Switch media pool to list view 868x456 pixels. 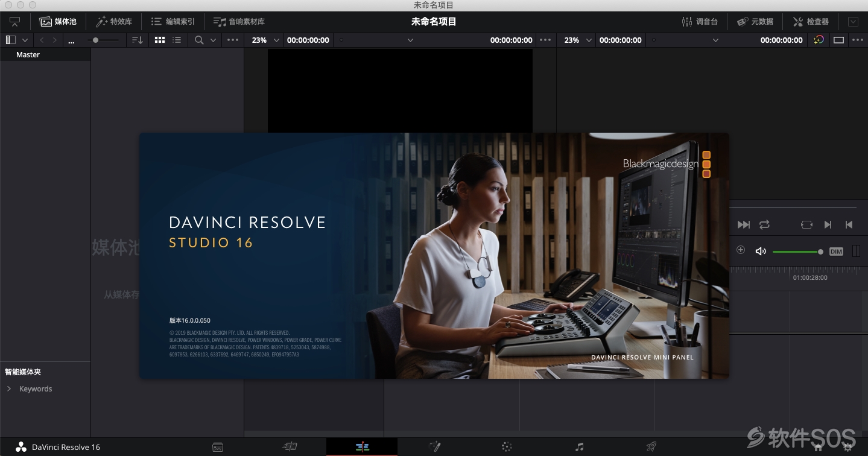point(177,40)
